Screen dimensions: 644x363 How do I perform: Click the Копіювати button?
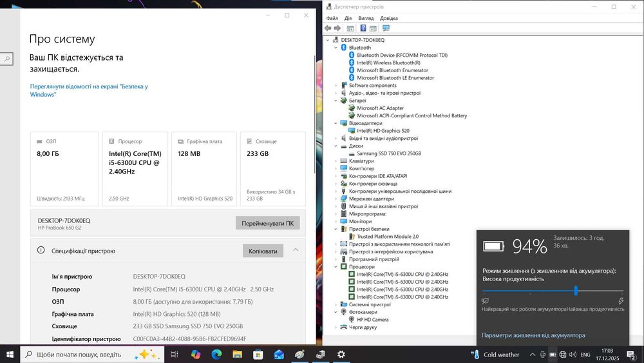click(x=263, y=251)
